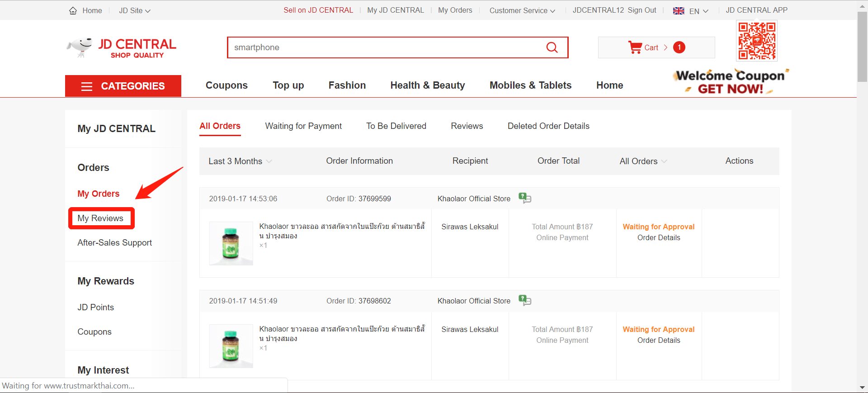Click Waiting for Approval status for order 37698602
This screenshot has width=868, height=393.
659,330
